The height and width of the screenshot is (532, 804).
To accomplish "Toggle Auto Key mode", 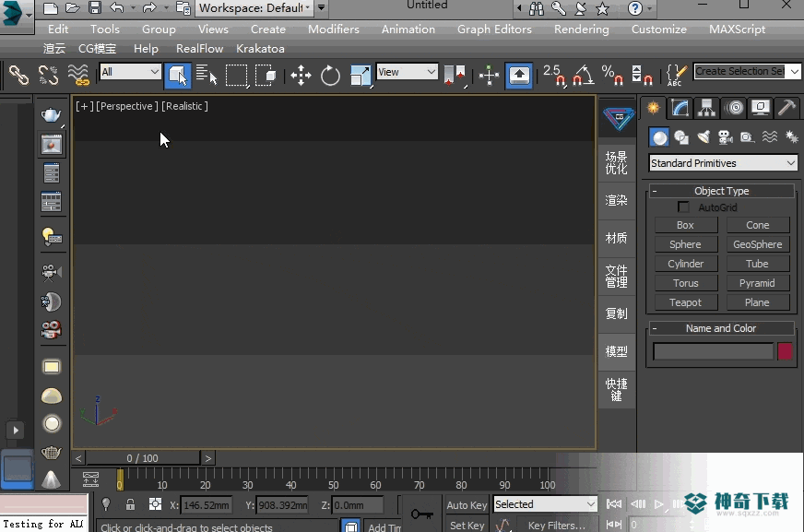I will [467, 505].
